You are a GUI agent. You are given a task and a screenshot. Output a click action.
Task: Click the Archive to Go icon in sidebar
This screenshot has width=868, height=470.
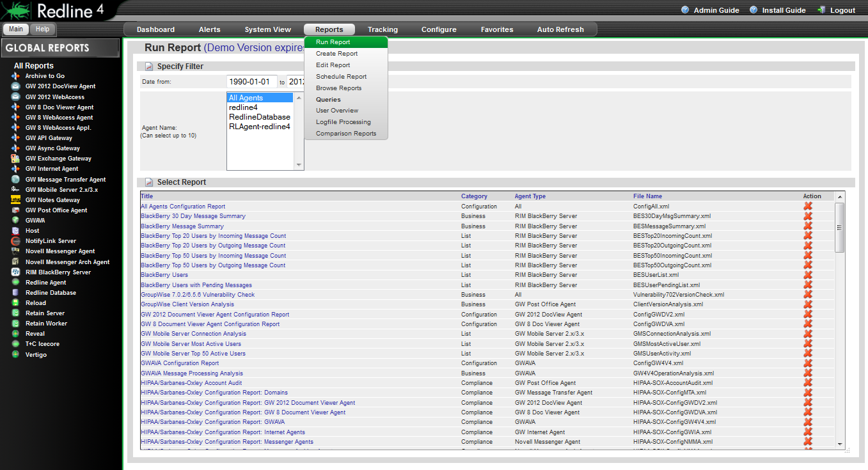[15, 76]
